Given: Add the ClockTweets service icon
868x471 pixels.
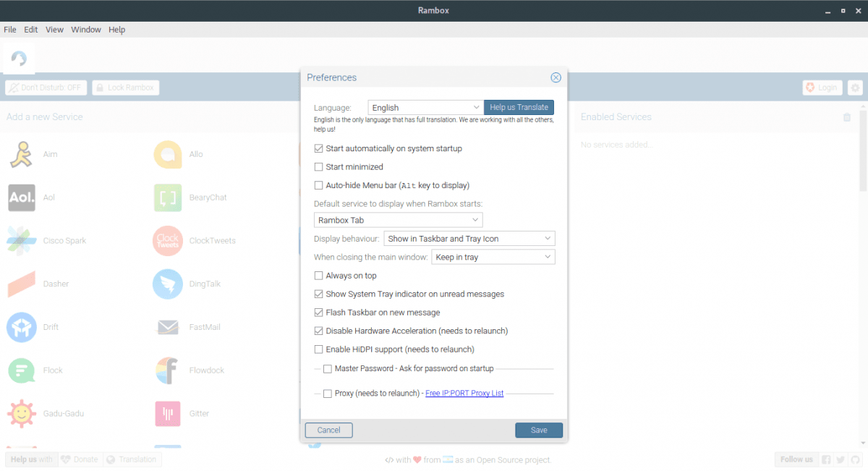Looking at the screenshot, I should (x=168, y=241).
